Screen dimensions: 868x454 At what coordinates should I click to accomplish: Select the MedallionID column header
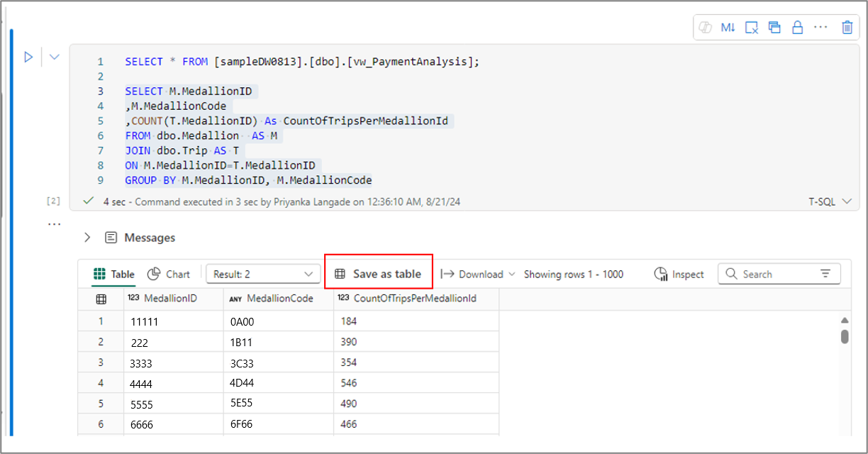tap(173, 299)
